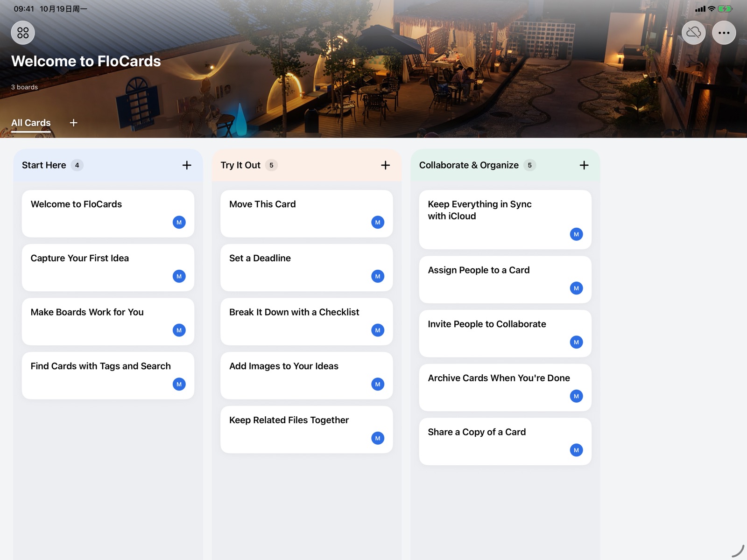Tap the Try It Out count badge

[x=271, y=165]
